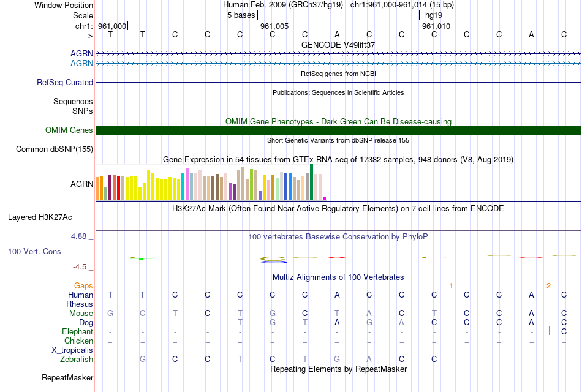The image size is (582, 392).
Task: Click the light blue AGRN transcript label
Action: 81,63
